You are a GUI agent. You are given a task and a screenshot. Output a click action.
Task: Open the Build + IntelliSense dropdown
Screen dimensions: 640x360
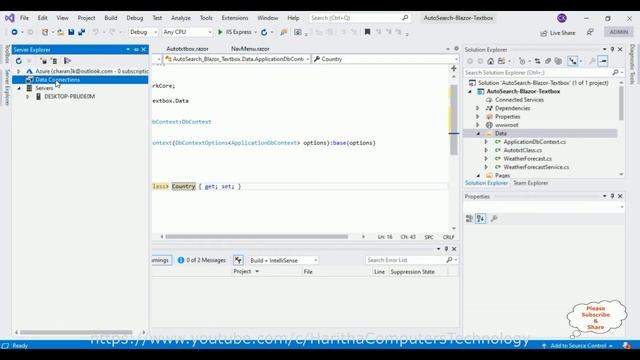283,260
